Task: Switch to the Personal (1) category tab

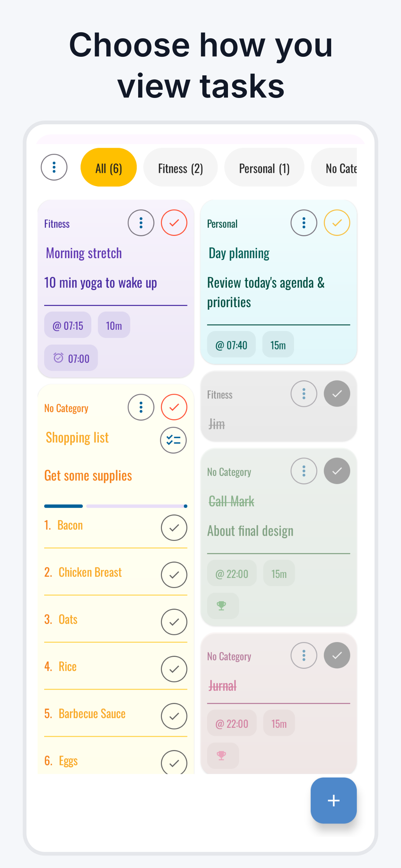Action: 264,168
